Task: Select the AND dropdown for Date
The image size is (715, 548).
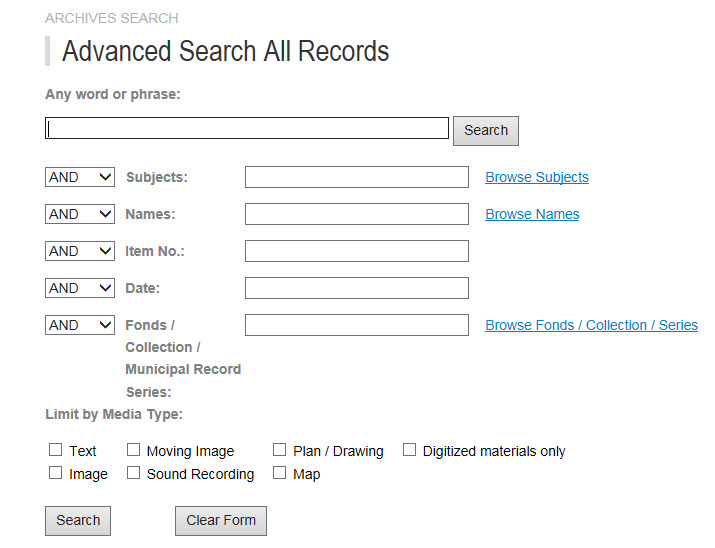Action: [80, 288]
